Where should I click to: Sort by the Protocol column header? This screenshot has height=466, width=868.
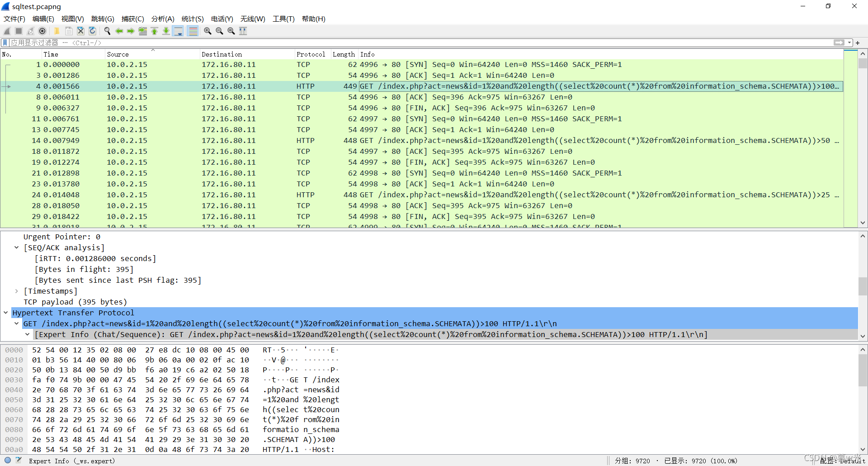click(x=313, y=54)
